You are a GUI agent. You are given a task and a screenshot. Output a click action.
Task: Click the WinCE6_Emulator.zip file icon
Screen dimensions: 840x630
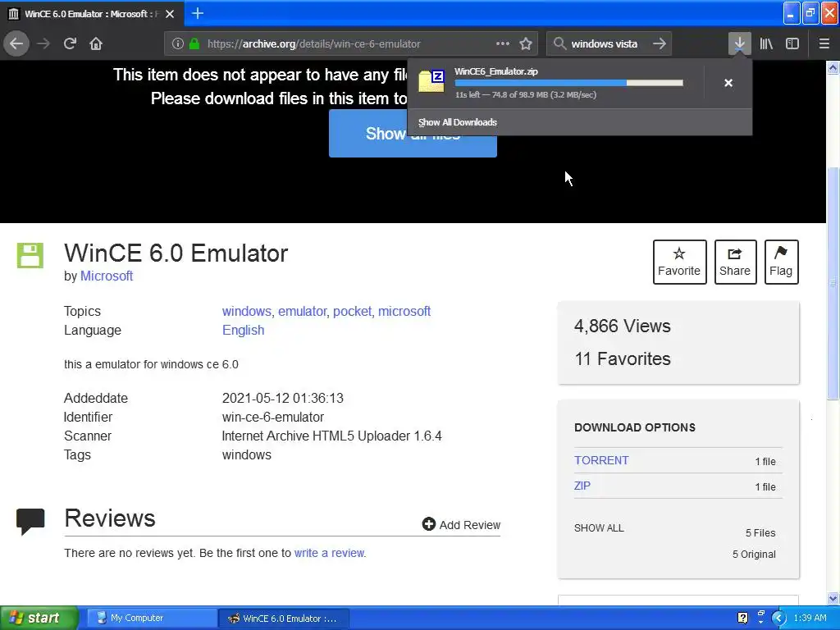click(431, 81)
